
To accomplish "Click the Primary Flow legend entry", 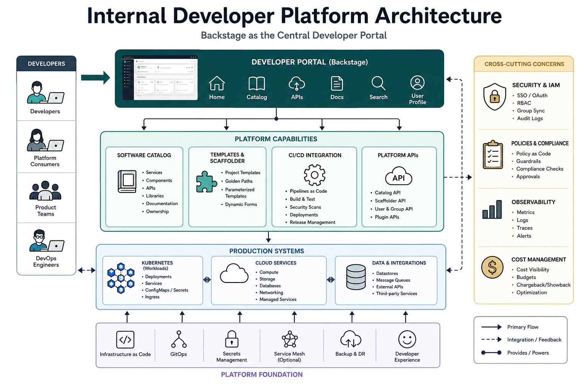I will pyautogui.click(x=510, y=327).
